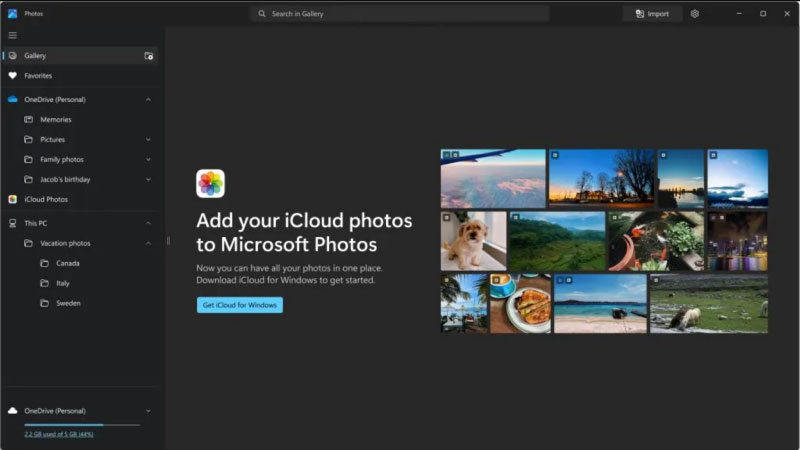Click the Favorites heart icon
The width and height of the screenshot is (800, 450).
coord(13,76)
